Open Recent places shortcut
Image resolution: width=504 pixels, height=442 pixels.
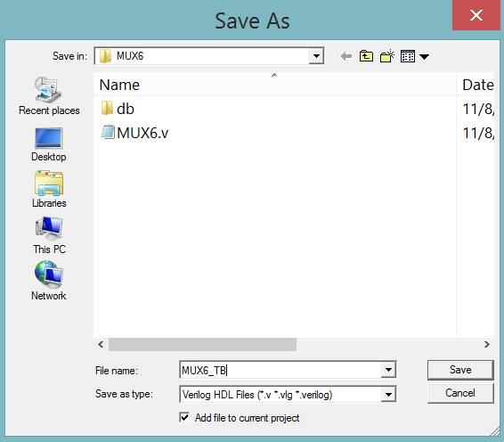coord(49,96)
